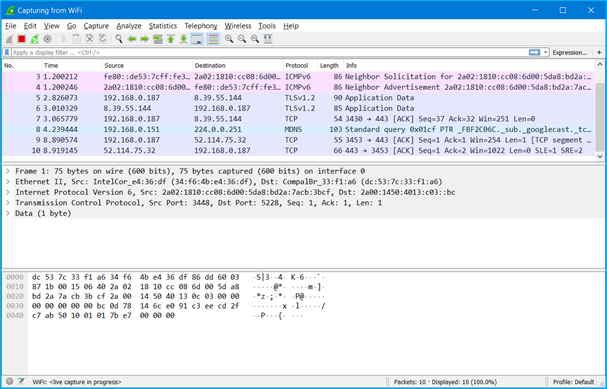Stop capturing packets with the red square
The width and height of the screenshot is (607, 389).
tap(22, 39)
